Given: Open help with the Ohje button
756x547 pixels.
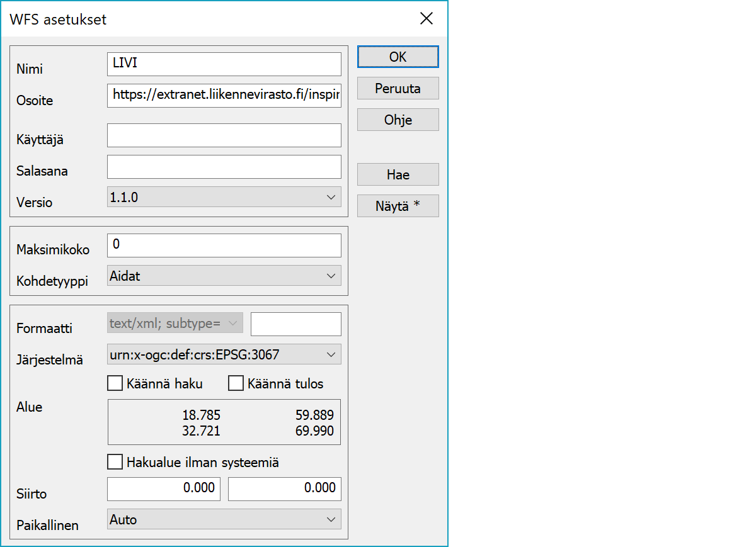Looking at the screenshot, I should (398, 120).
